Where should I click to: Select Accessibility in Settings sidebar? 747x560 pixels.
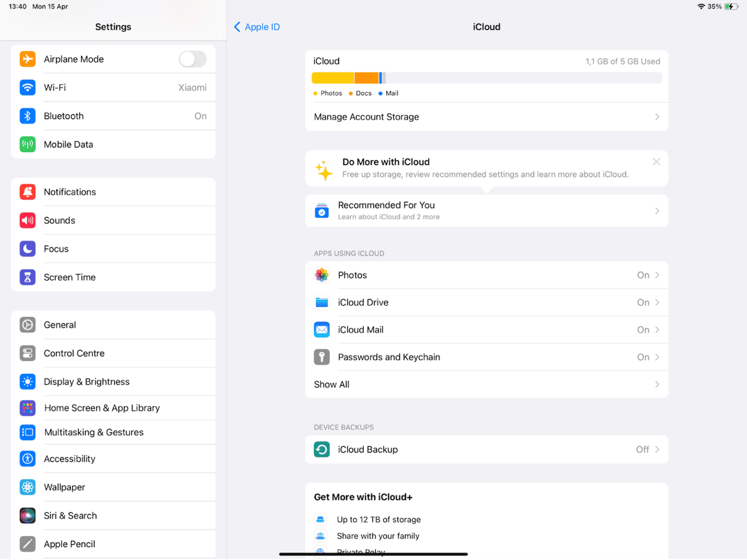click(x=113, y=459)
